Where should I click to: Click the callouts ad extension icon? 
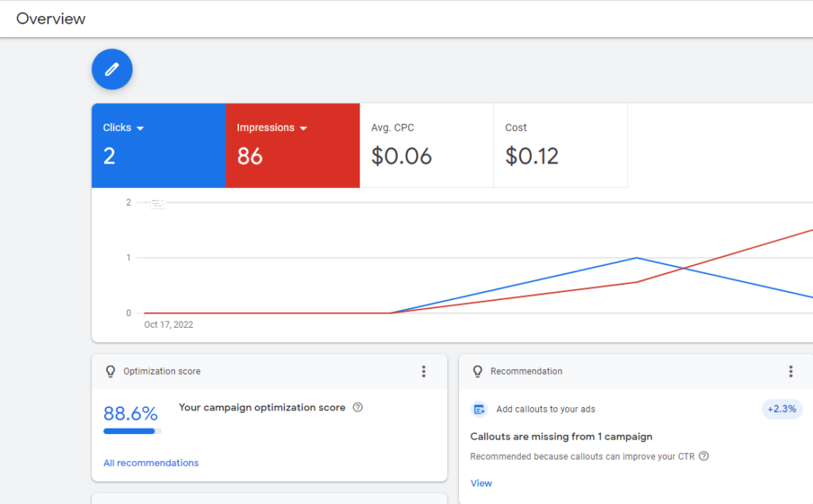pos(479,410)
